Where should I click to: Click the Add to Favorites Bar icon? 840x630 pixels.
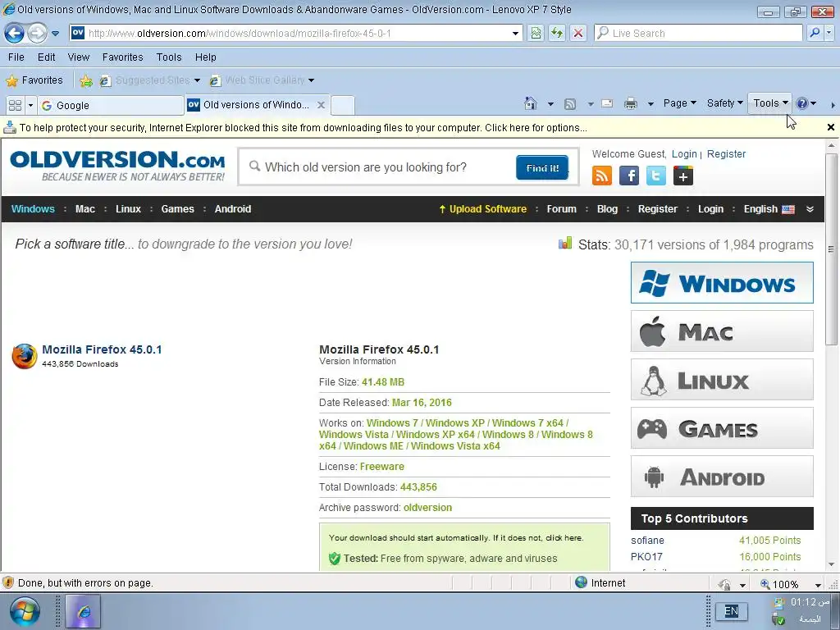point(85,80)
